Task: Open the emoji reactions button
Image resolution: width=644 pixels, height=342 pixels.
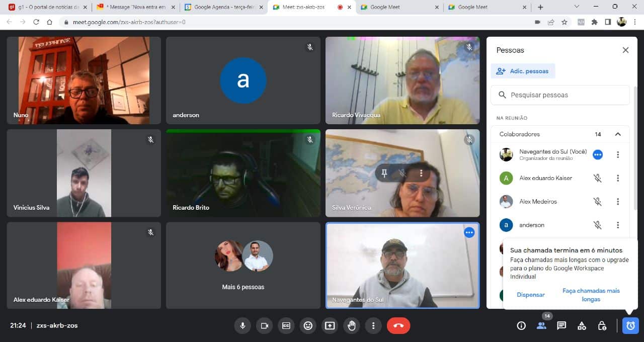Action: tap(308, 325)
